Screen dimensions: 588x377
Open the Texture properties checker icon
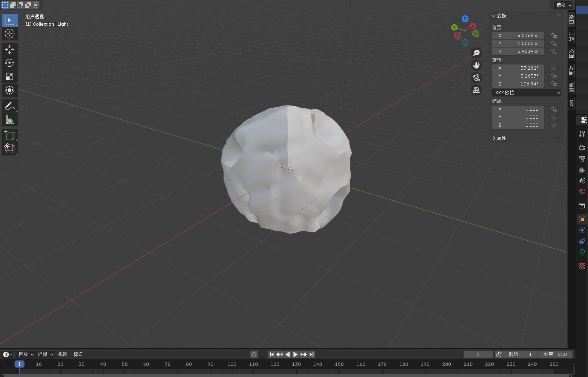click(582, 266)
